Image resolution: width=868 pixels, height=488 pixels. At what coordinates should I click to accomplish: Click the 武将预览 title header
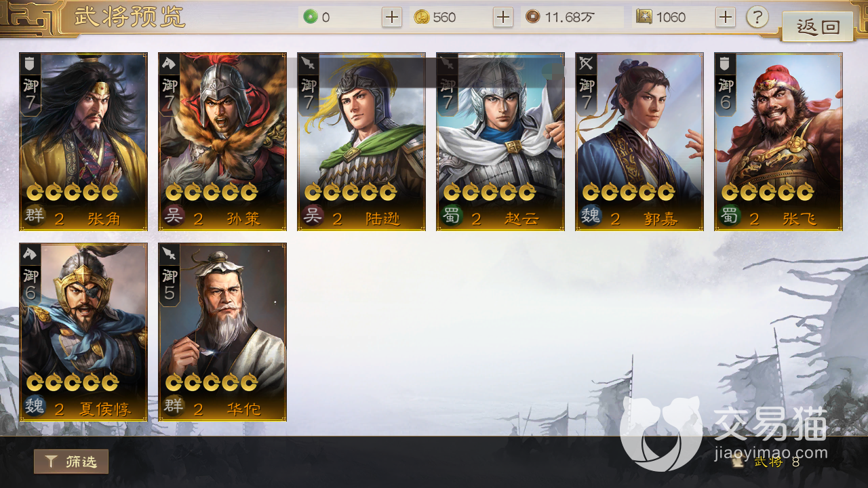pos(130,18)
